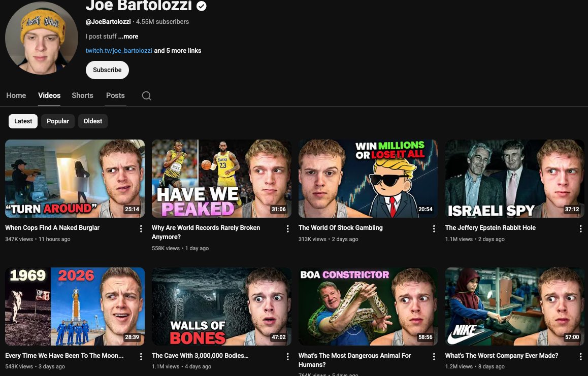Click '313K views • 2 days ago' text
The width and height of the screenshot is (588, 376).
pyautogui.click(x=328, y=239)
